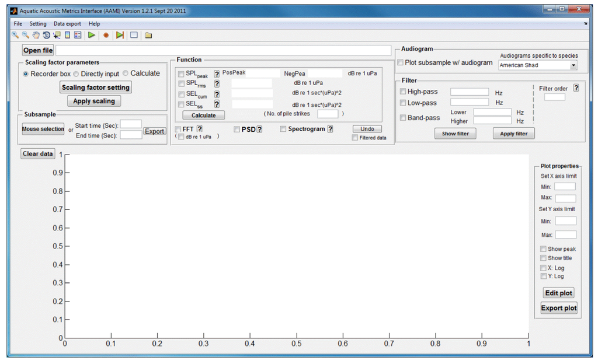Click the Start time input field
The width and height of the screenshot is (598, 364).
(131, 124)
